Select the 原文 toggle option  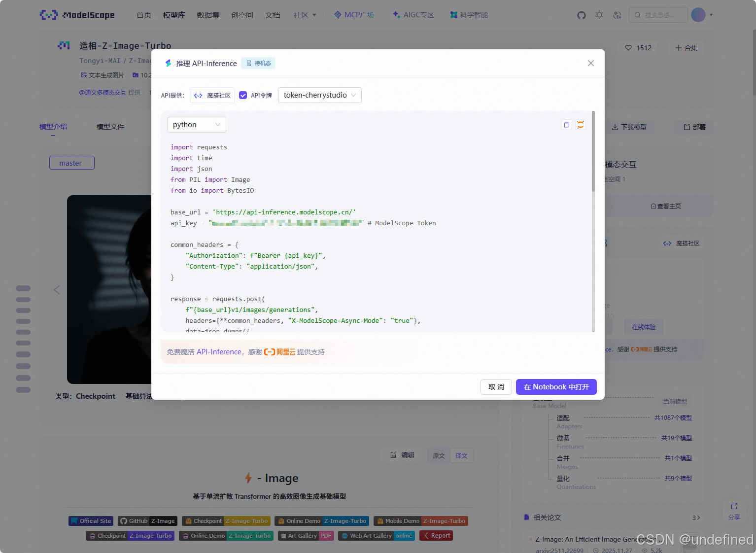click(x=439, y=455)
